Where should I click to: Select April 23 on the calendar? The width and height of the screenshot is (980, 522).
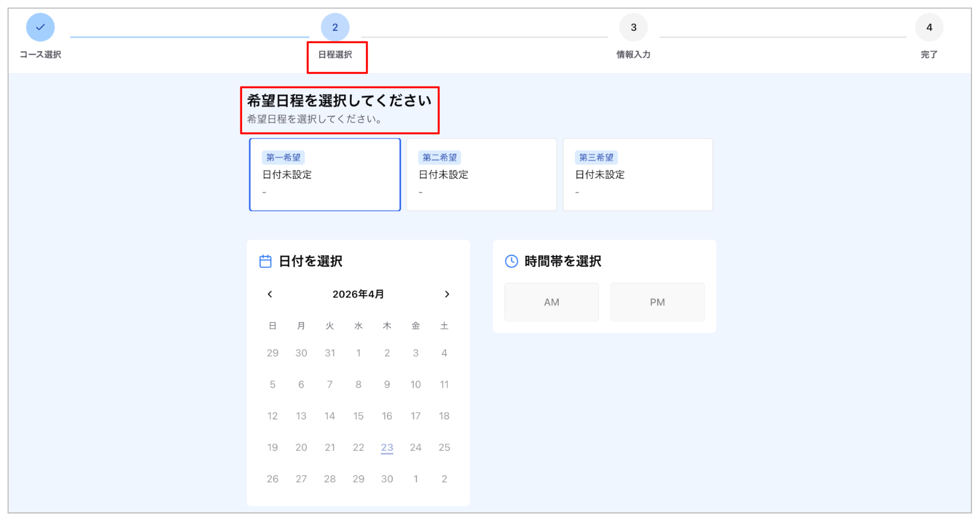pyautogui.click(x=387, y=447)
